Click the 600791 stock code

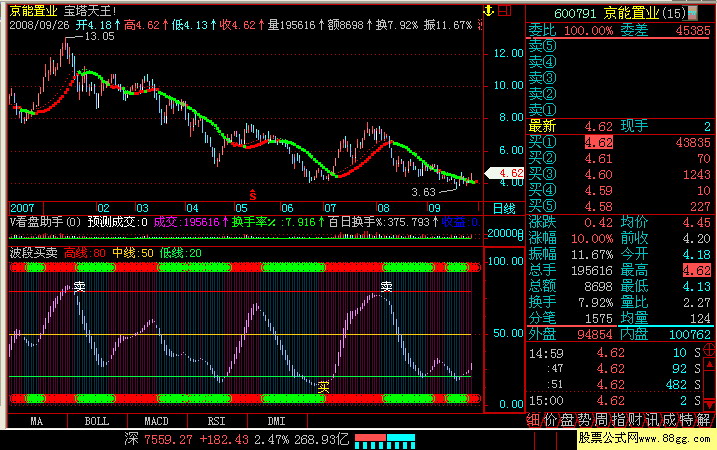575,13
